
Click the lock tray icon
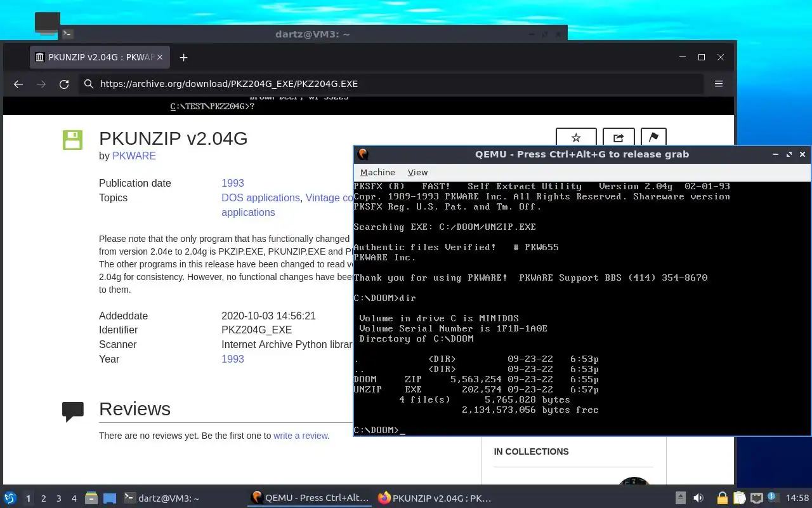(x=722, y=498)
